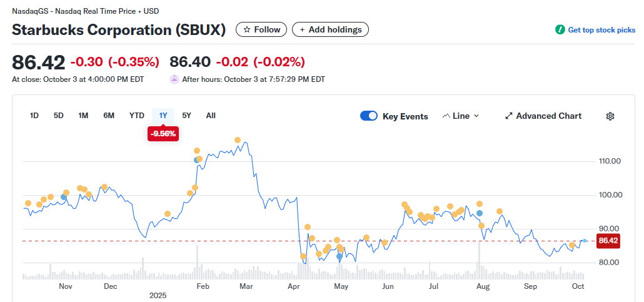
Task: Follow Starbucks Corporation stock
Action: pos(261,29)
